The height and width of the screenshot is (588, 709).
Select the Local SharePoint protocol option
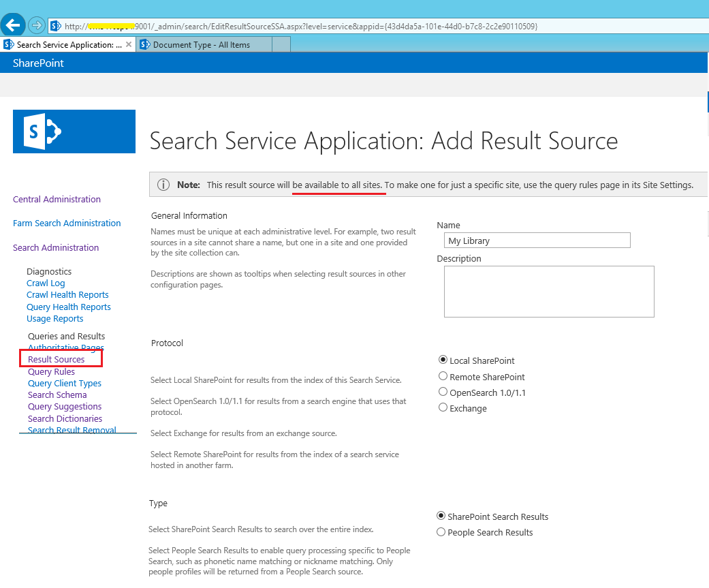click(x=443, y=360)
